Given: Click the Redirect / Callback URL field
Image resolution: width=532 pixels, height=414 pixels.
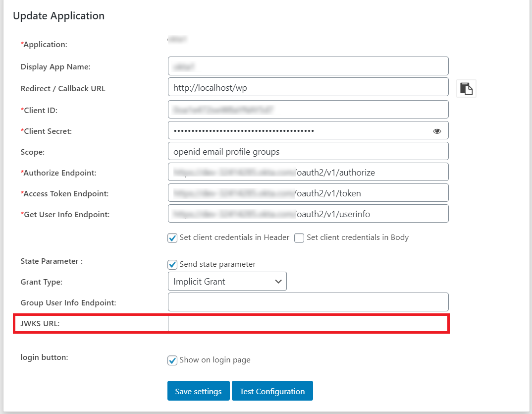Looking at the screenshot, I should point(308,87).
